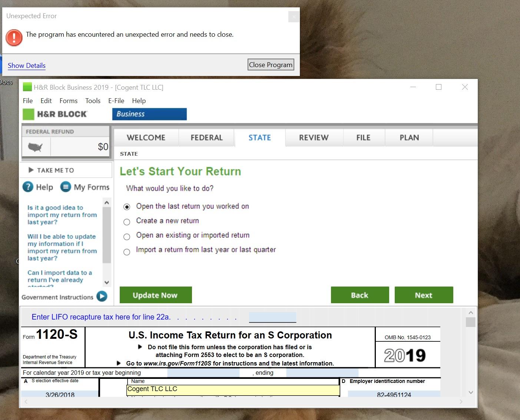
Task: Select Import a return from last year
Action: pos(127,252)
